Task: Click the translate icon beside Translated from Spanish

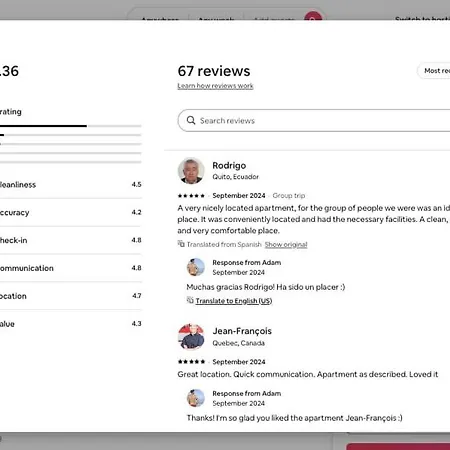Action: click(181, 244)
